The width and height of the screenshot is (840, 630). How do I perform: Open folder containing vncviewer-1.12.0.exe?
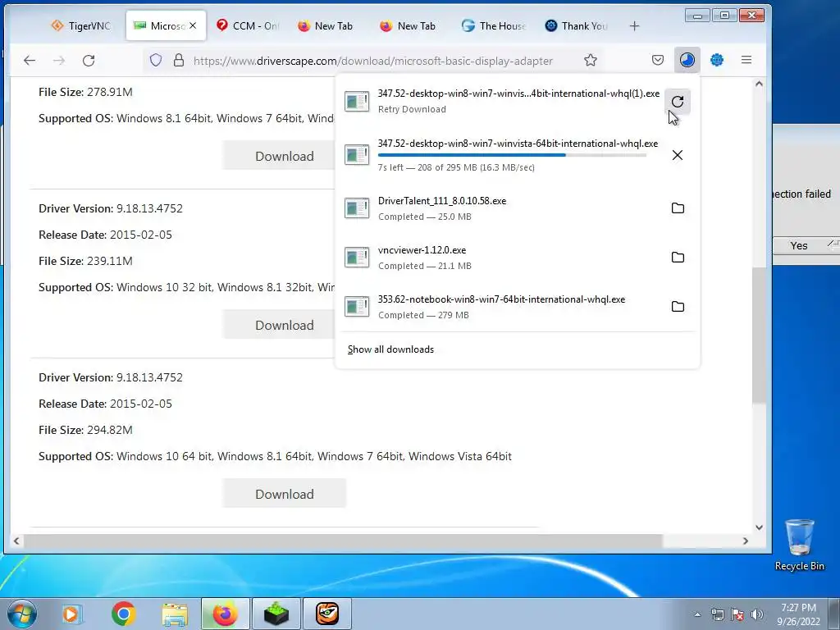click(678, 257)
